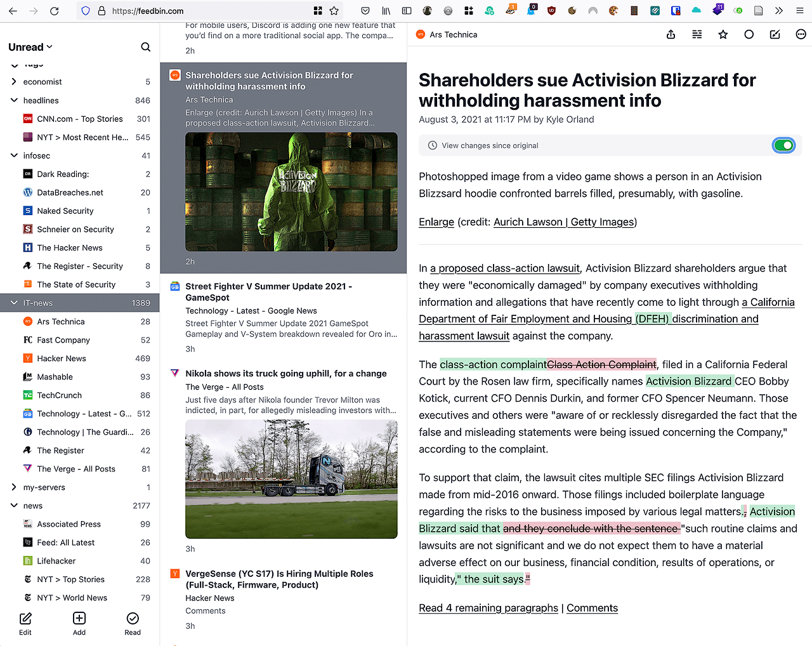
Task: Open search with the magnifier icon
Action: pyautogui.click(x=145, y=47)
